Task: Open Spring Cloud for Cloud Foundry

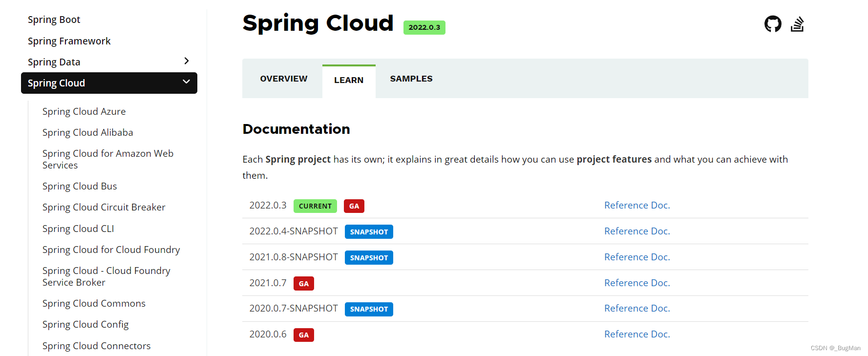Action: pos(111,250)
